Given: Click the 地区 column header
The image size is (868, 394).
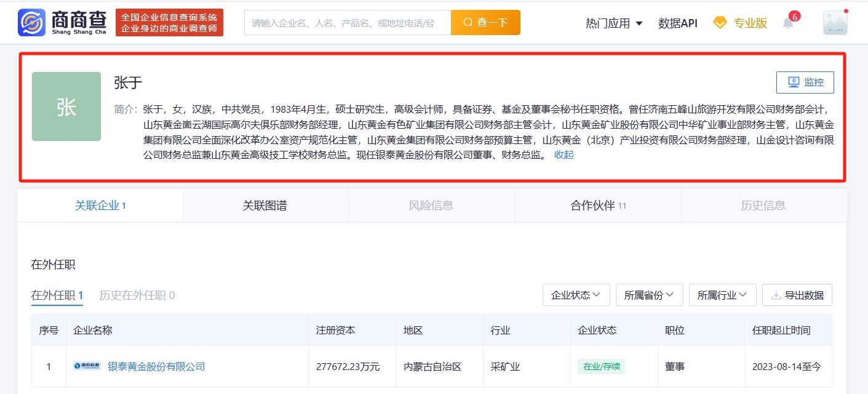Looking at the screenshot, I should [x=413, y=330].
